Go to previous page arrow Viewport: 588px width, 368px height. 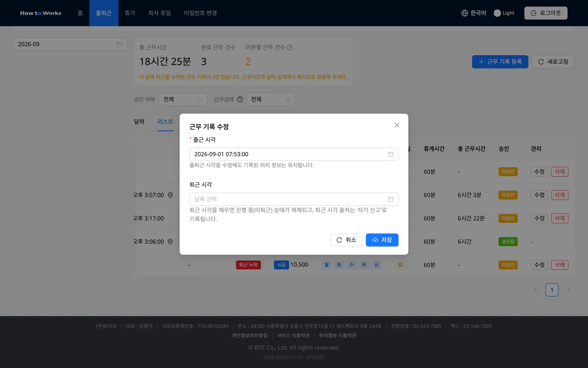pos(535,290)
